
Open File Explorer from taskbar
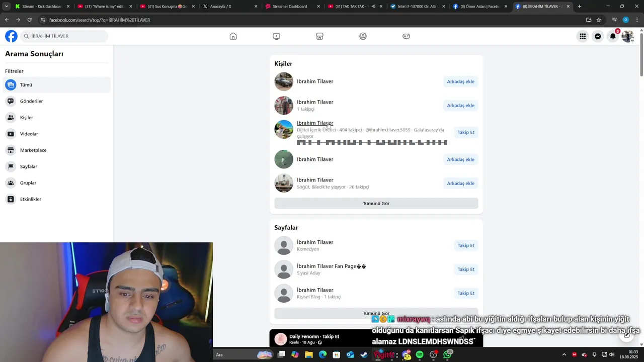309,354
